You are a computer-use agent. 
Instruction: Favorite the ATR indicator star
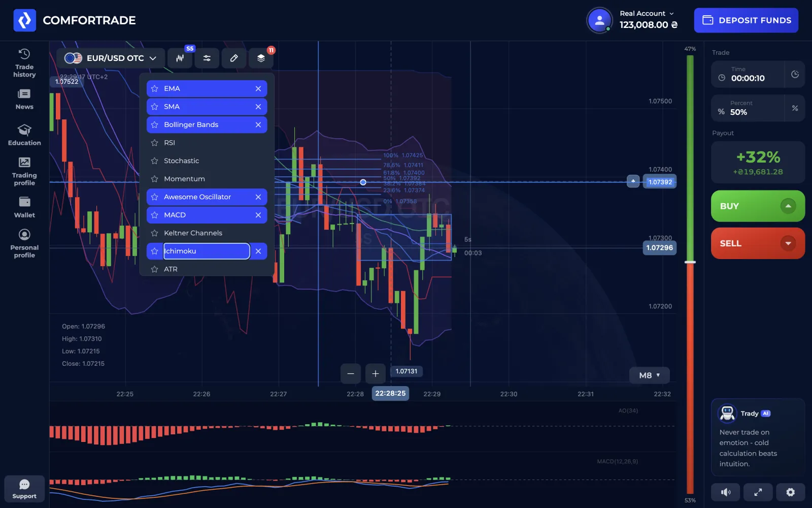pos(155,269)
